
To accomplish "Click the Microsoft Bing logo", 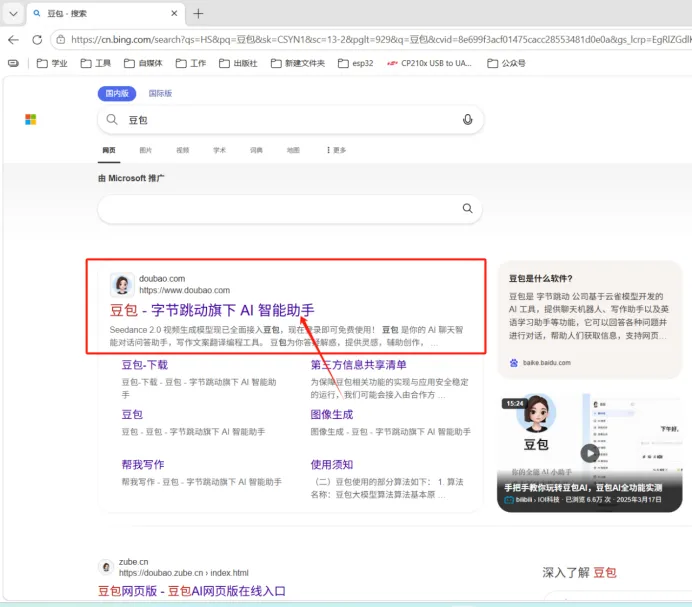I will pos(30,120).
